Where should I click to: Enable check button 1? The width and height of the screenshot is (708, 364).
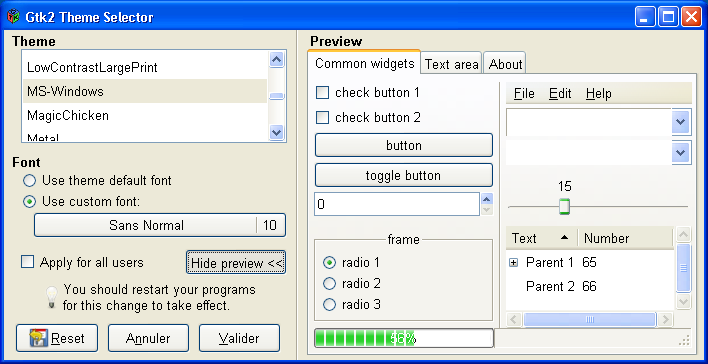pyautogui.click(x=322, y=93)
